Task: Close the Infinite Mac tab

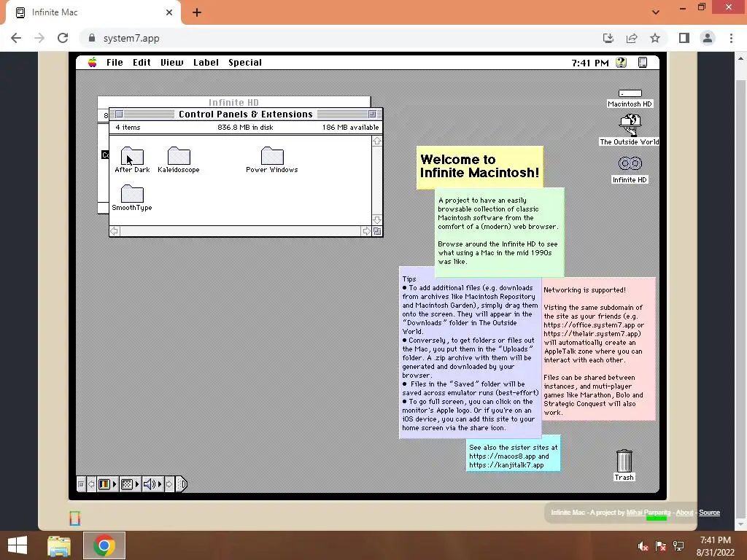Action: pyautogui.click(x=169, y=12)
